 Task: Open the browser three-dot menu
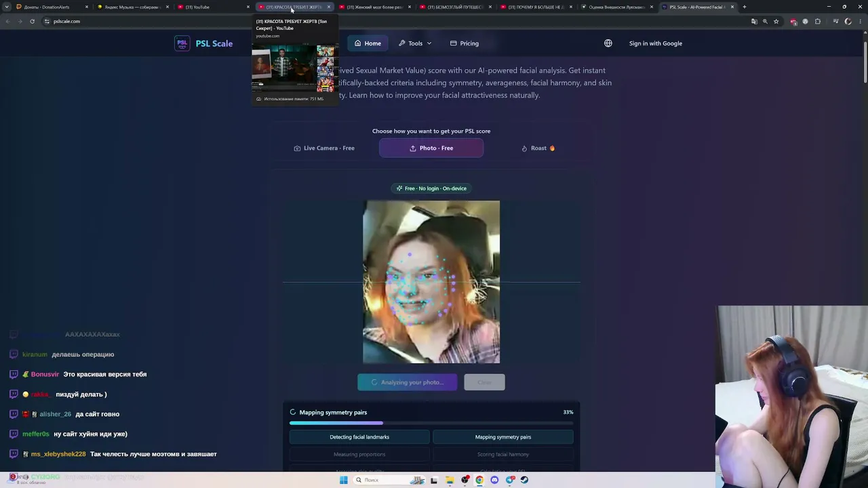tap(860, 21)
